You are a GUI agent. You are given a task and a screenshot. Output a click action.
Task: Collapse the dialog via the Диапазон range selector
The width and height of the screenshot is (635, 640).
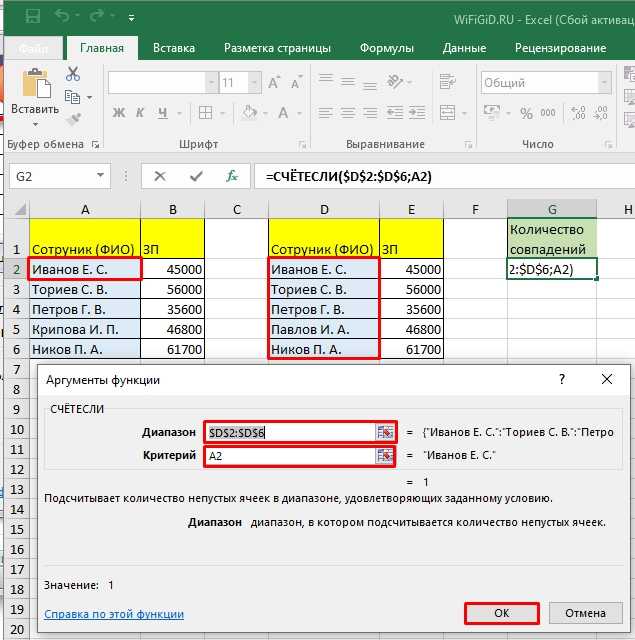point(385,432)
